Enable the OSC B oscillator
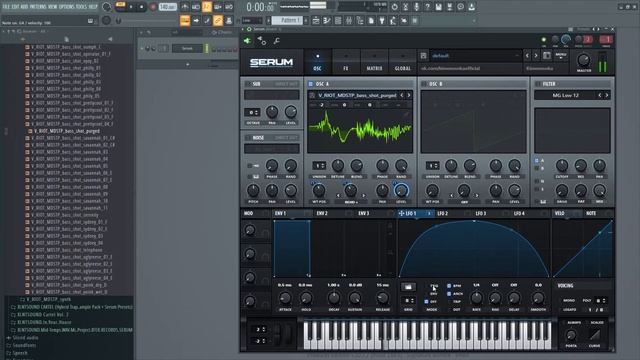The height and width of the screenshot is (360, 640). tap(424, 84)
